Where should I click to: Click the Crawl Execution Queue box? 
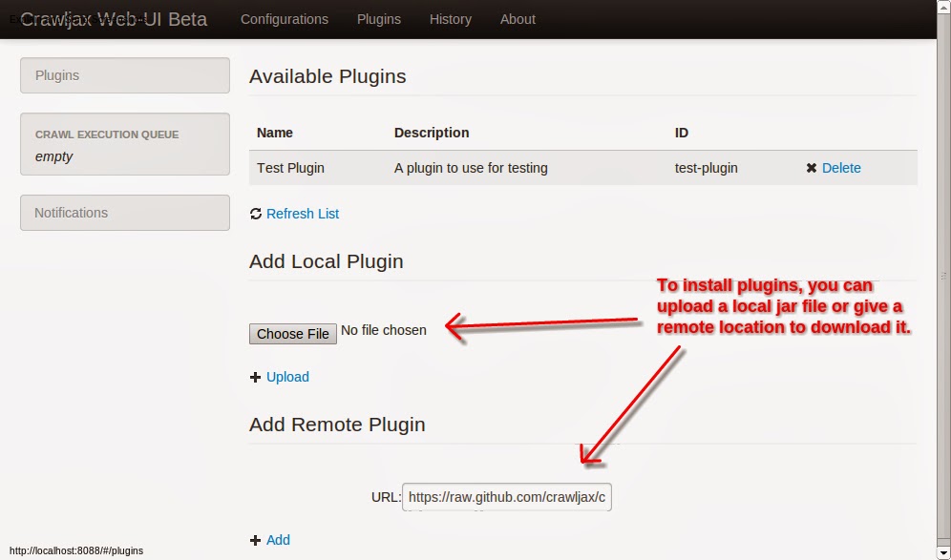pyautogui.click(x=125, y=144)
